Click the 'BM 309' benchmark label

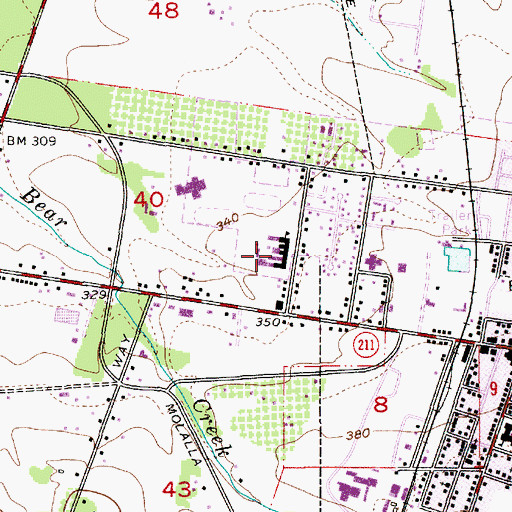[32, 141]
